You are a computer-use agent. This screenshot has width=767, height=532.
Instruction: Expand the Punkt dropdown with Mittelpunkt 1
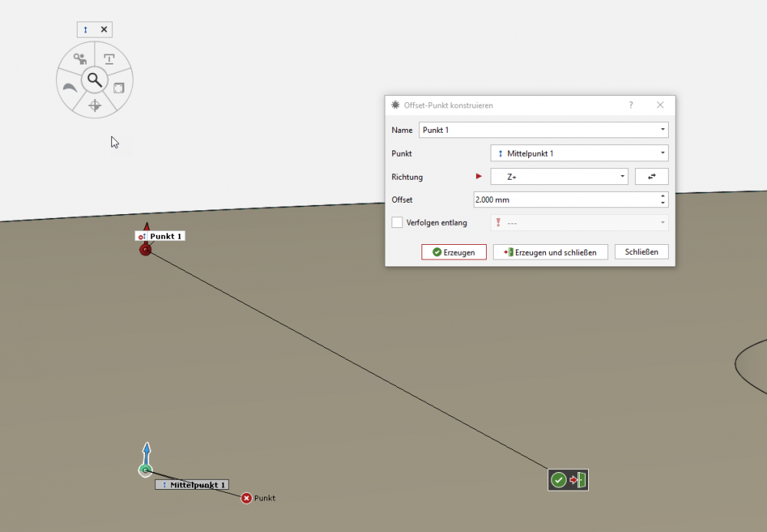663,154
